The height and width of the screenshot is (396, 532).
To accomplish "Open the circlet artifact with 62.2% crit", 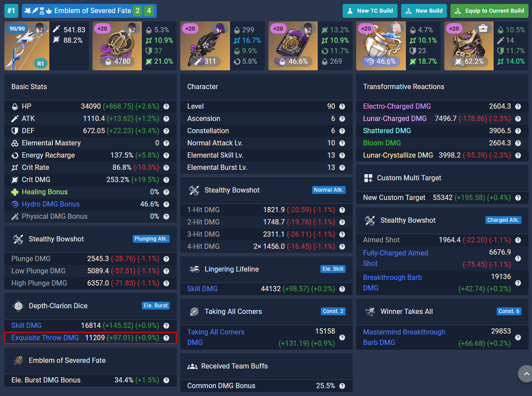I will (x=486, y=46).
